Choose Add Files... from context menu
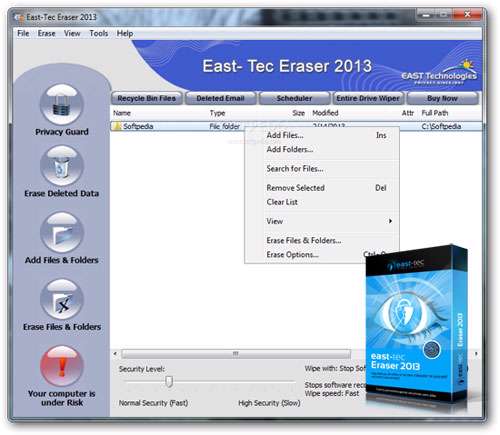 [x=322, y=135]
